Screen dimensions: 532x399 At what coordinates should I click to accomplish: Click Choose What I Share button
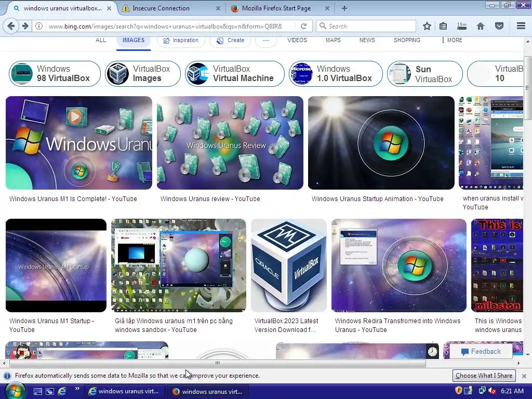coord(484,376)
